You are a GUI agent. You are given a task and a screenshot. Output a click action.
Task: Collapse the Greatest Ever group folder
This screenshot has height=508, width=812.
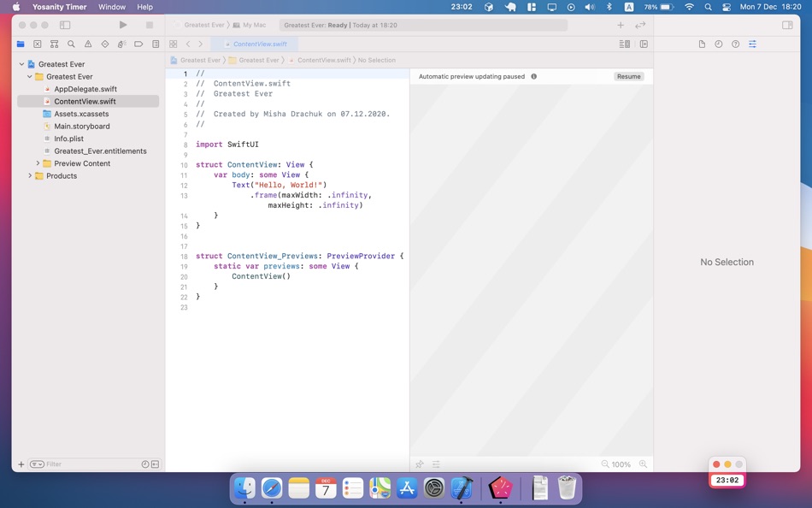(30, 77)
